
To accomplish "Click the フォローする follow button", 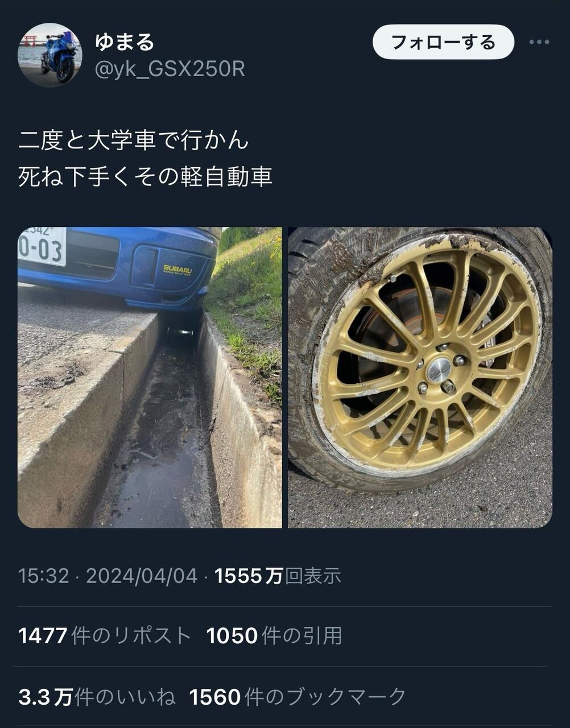I will pos(443,42).
